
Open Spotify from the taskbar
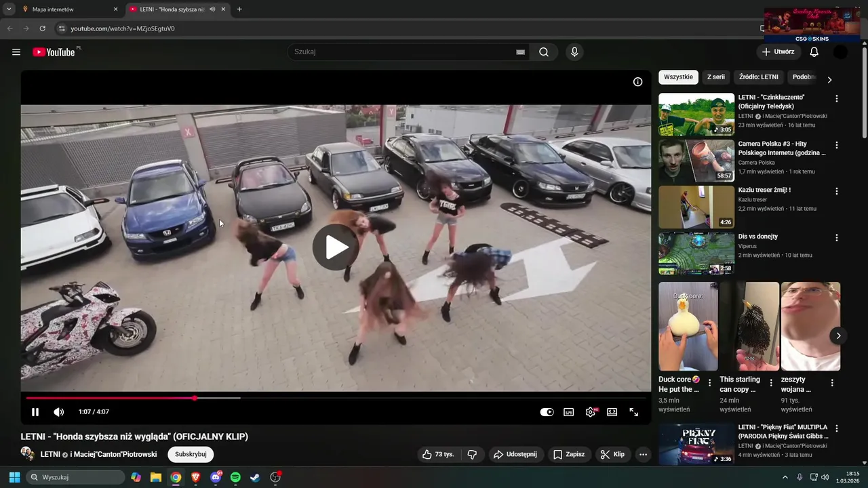point(235,477)
